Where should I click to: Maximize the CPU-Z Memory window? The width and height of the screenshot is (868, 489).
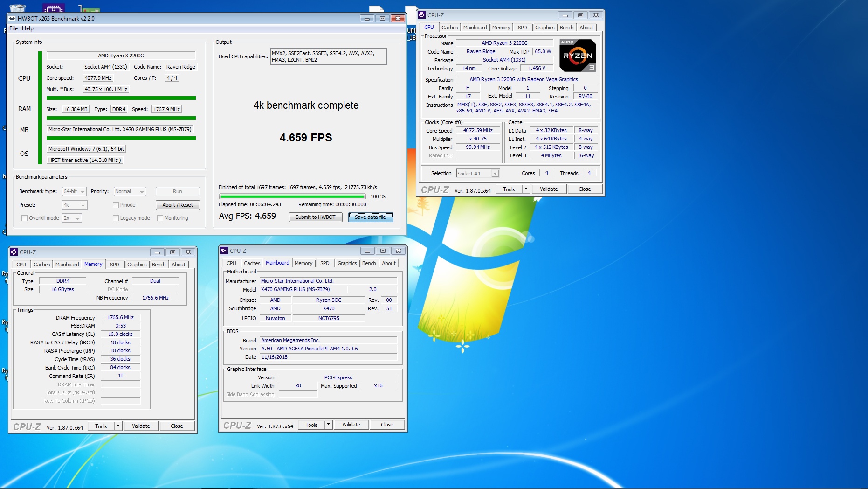pyautogui.click(x=172, y=252)
